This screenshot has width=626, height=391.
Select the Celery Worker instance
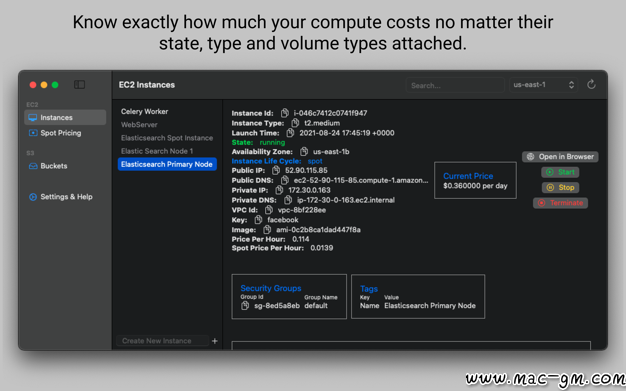click(145, 111)
